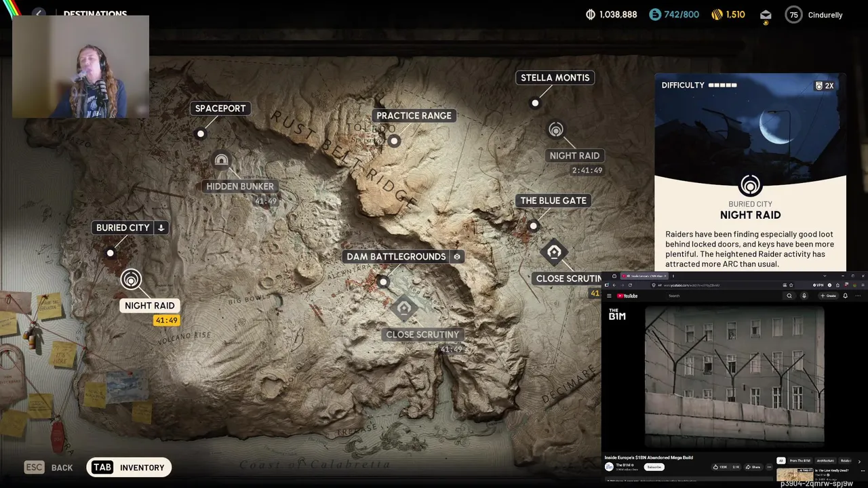The image size is (868, 488).
Task: Select Buried City Night Raid event icon
Action: coord(131,279)
